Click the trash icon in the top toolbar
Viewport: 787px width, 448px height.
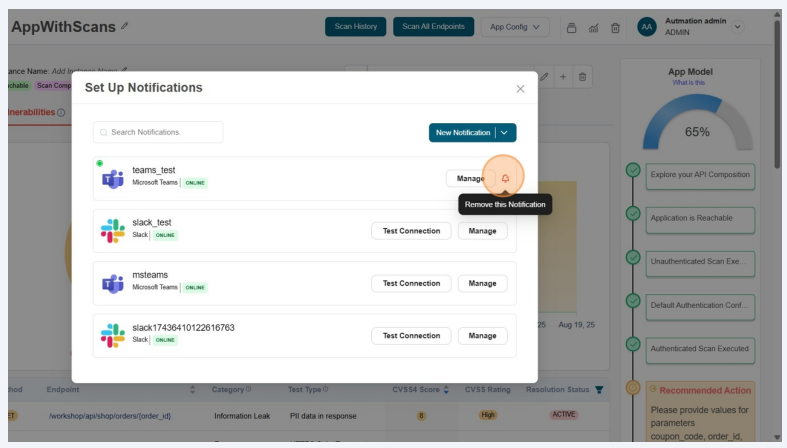click(x=615, y=28)
